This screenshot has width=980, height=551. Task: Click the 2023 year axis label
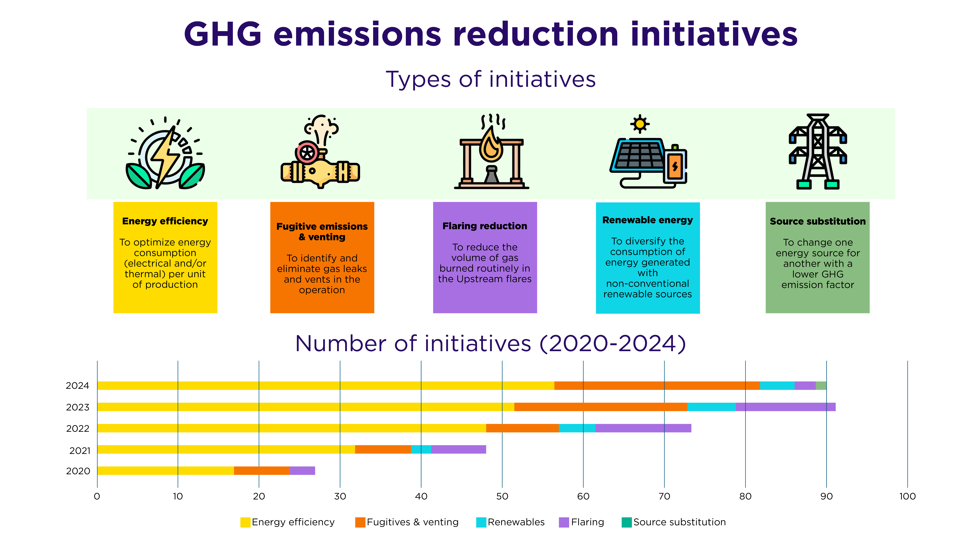78,407
